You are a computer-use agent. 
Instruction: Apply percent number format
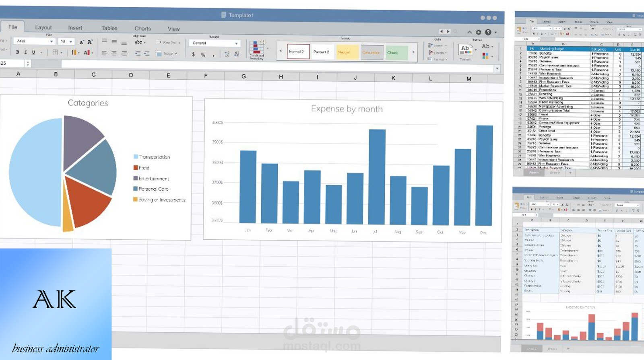pos(203,55)
